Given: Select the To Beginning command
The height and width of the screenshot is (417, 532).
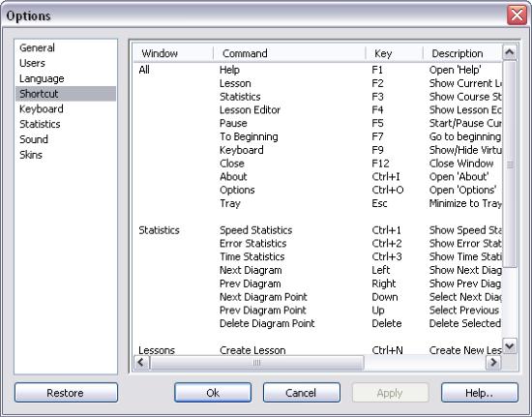Looking at the screenshot, I should click(x=249, y=136).
